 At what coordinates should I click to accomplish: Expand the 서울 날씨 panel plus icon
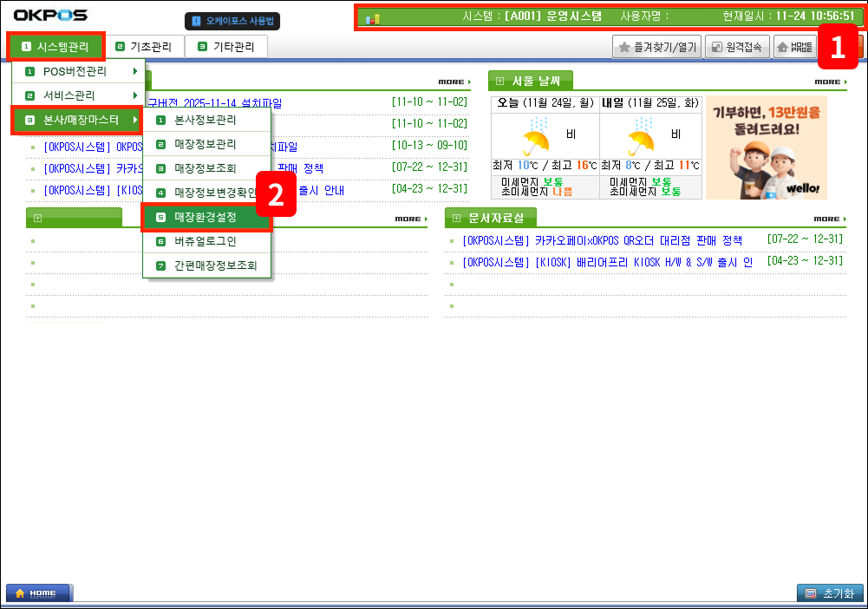click(500, 82)
